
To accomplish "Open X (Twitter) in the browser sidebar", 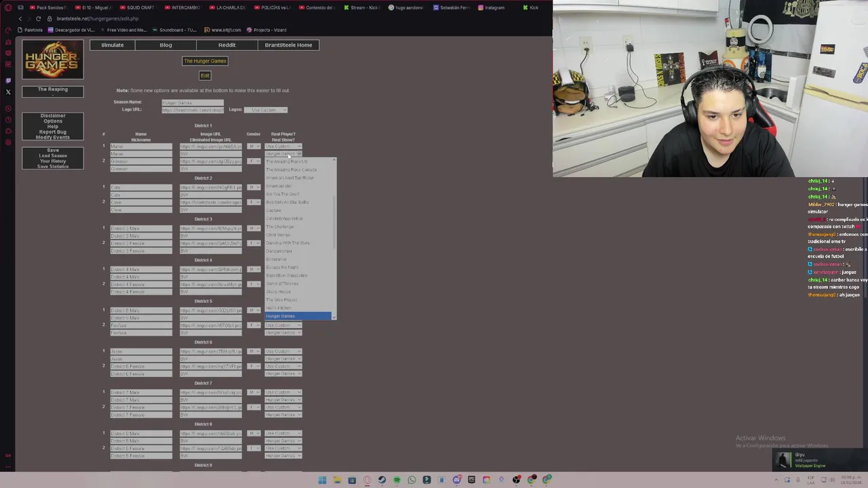I will [x=8, y=92].
